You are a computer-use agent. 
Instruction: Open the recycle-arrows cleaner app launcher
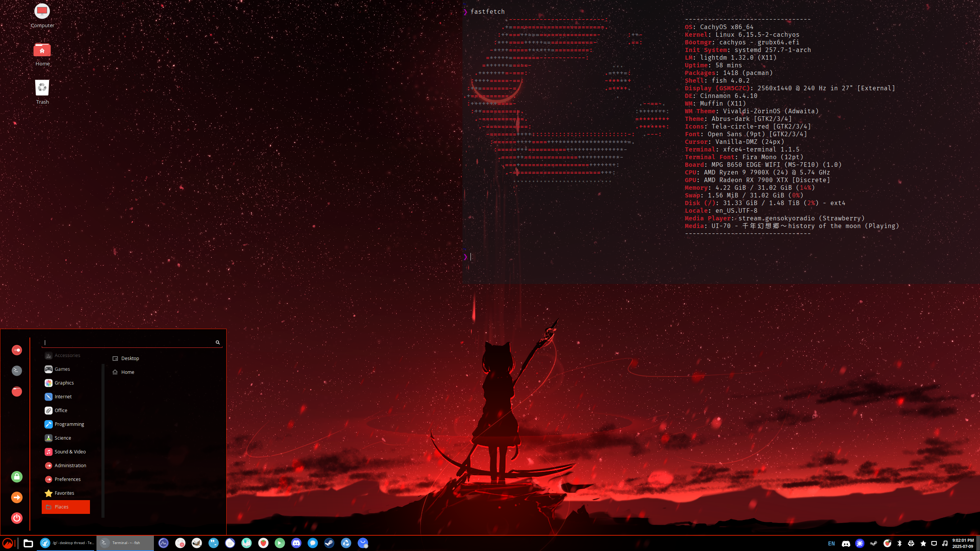pyautogui.click(x=346, y=543)
